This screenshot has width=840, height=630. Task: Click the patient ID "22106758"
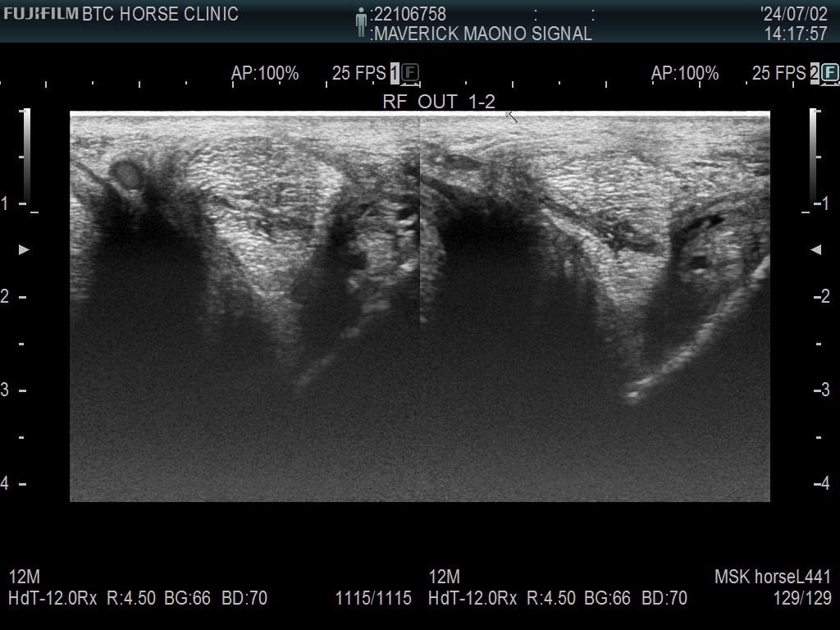410,14
